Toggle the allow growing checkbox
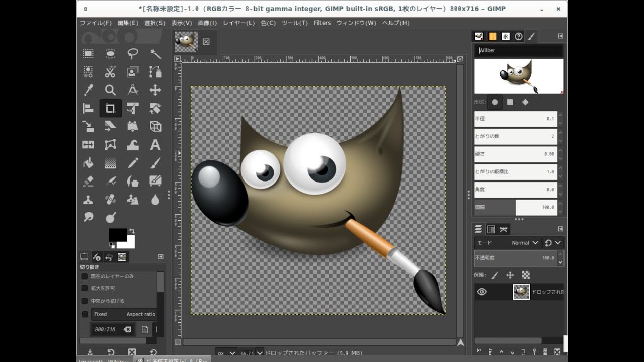This screenshot has height=362, width=644. [85, 288]
